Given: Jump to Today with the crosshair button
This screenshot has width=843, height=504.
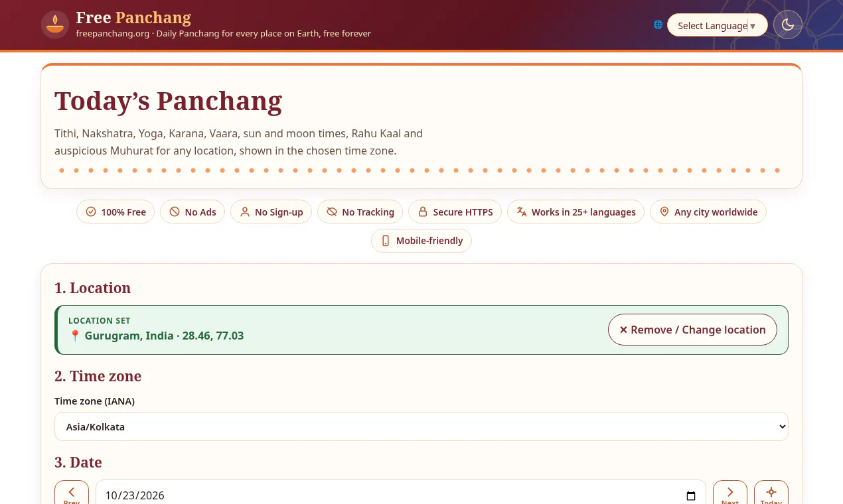Looking at the screenshot, I should pos(771,493).
